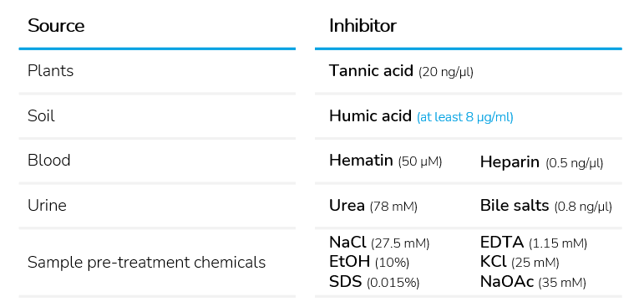
Task: Select the NaOAc (35 mM) entry
Action: (x=533, y=282)
